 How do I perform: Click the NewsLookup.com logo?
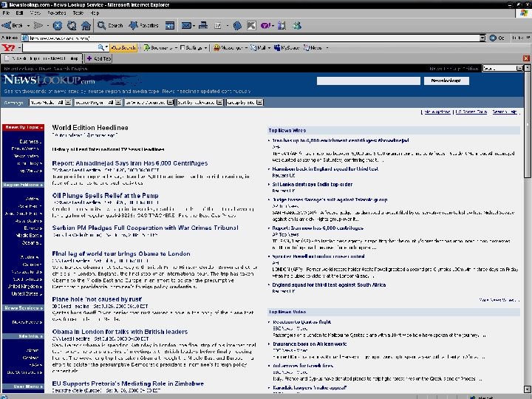(x=50, y=80)
